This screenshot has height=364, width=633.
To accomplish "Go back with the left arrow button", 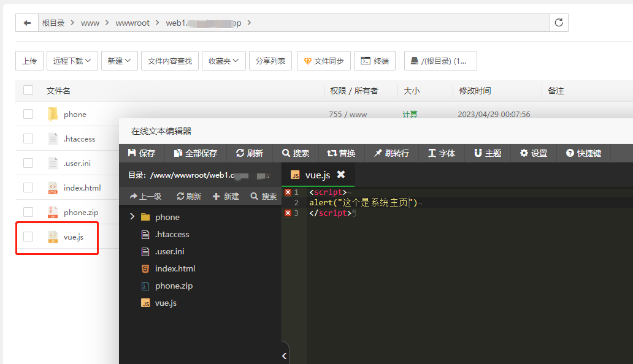I will (x=27, y=23).
